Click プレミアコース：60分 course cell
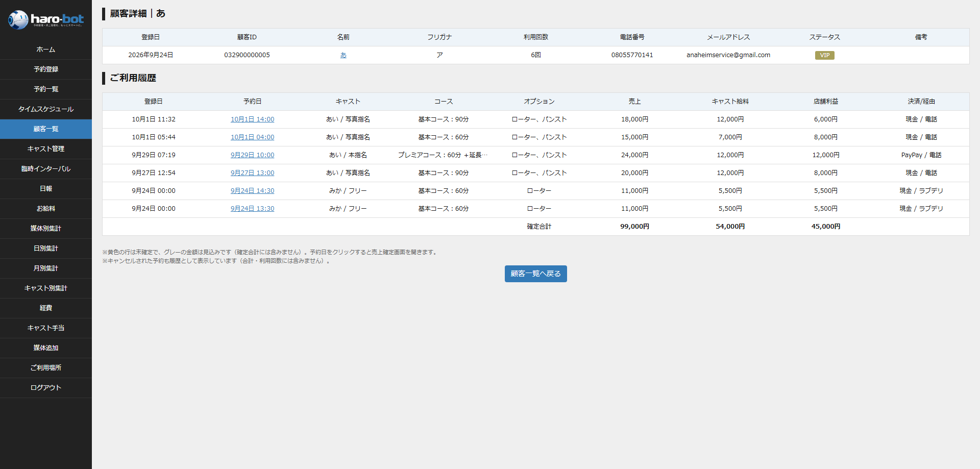980x469 pixels. [443, 155]
